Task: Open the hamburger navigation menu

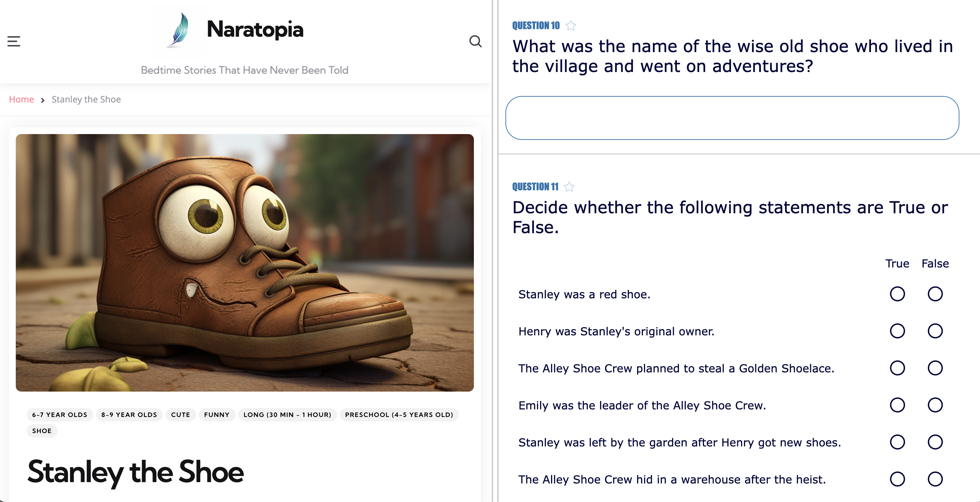Action: pyautogui.click(x=14, y=41)
